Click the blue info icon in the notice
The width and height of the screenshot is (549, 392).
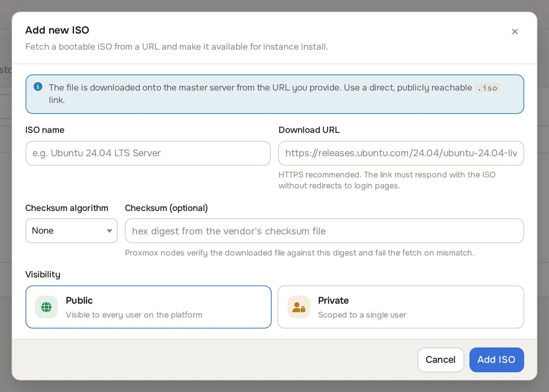pos(38,87)
